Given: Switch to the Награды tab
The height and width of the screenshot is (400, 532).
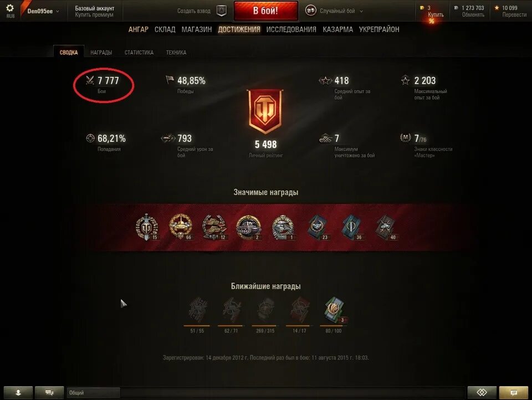Looking at the screenshot, I should 101,52.
